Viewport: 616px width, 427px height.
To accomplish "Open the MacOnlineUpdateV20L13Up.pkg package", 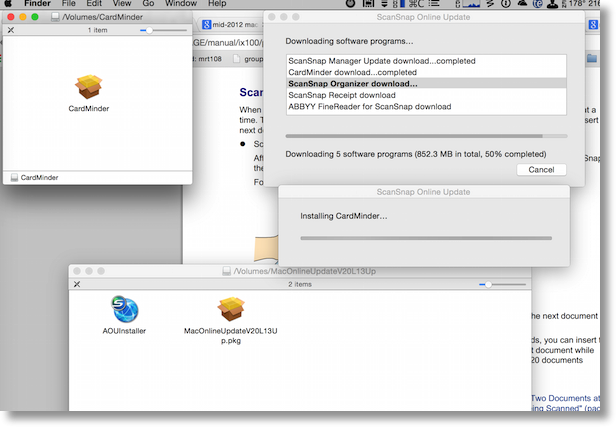I will 225,310.
